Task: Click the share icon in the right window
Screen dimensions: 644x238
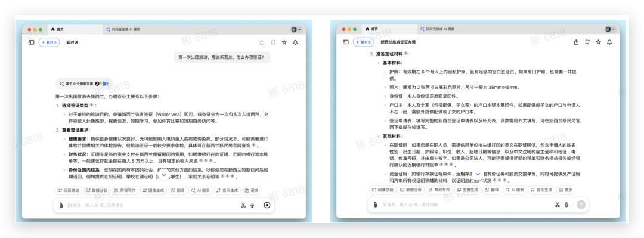Action: pyautogui.click(x=577, y=42)
